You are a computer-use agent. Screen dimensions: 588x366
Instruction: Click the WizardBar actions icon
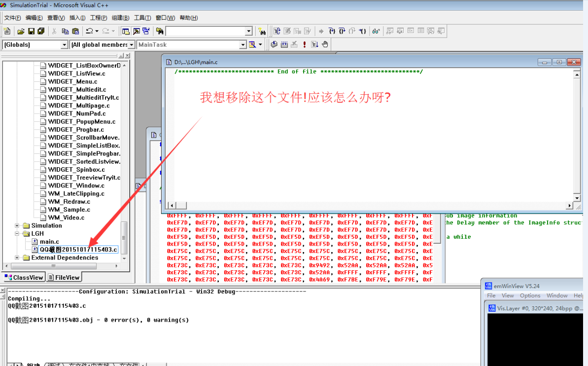pos(252,44)
